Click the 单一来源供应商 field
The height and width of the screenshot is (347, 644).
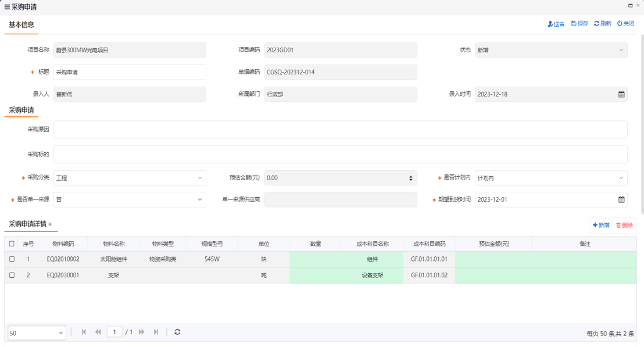point(341,199)
